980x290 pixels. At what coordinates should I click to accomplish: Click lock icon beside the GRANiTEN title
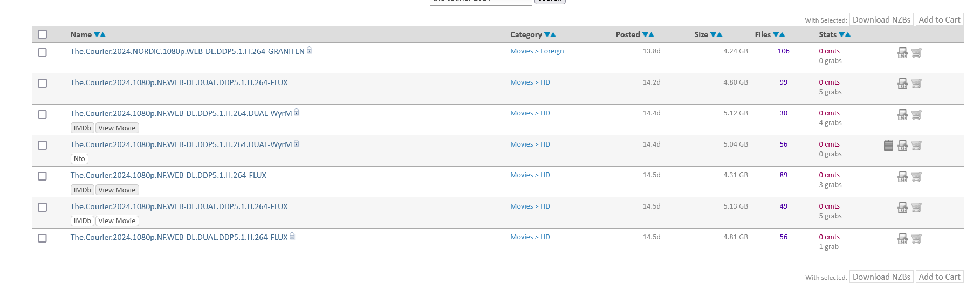coord(309,51)
